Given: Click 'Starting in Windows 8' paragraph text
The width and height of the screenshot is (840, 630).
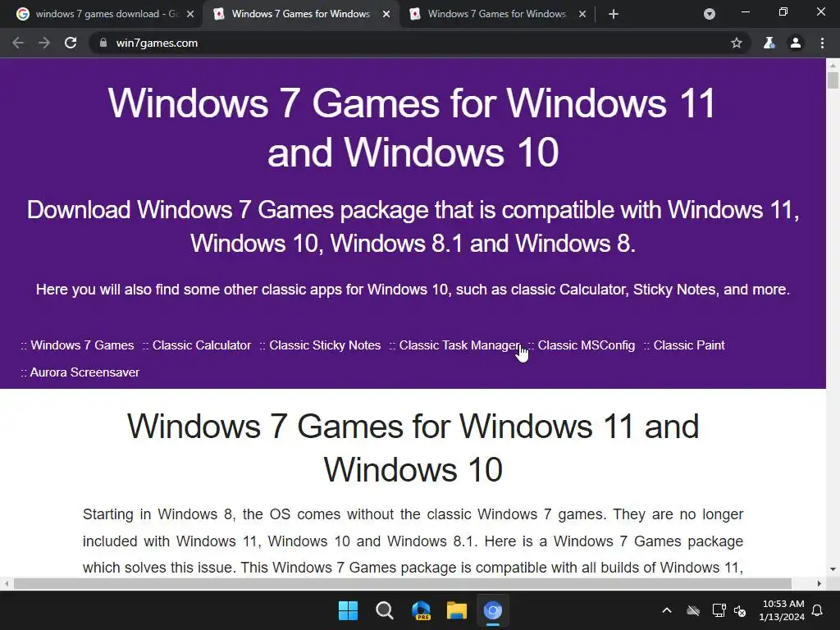Looking at the screenshot, I should point(413,541).
